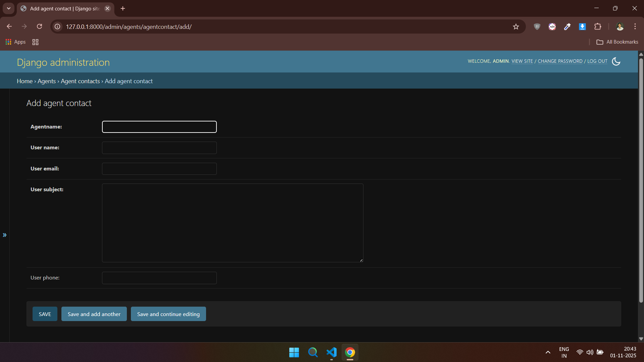Click the "Agentname:" field label

click(46, 127)
